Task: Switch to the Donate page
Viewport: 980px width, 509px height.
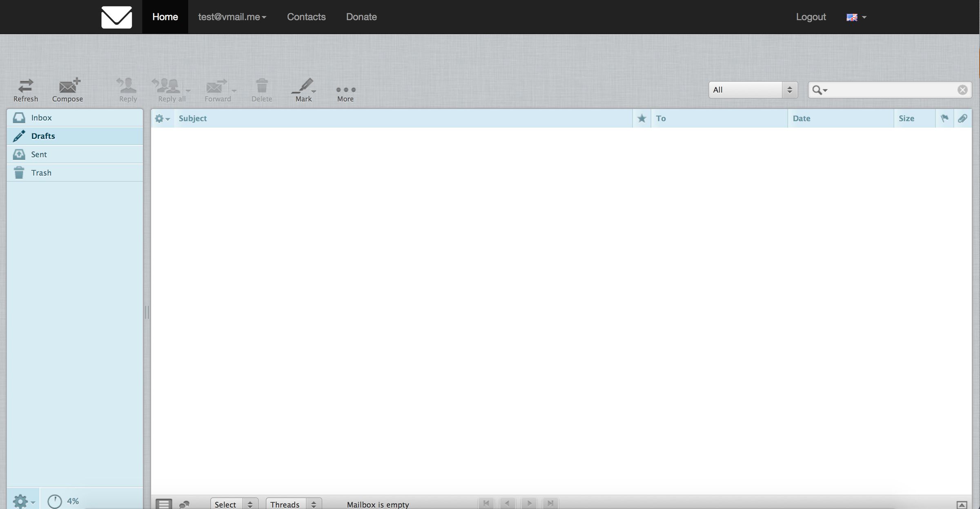Action: coord(361,17)
